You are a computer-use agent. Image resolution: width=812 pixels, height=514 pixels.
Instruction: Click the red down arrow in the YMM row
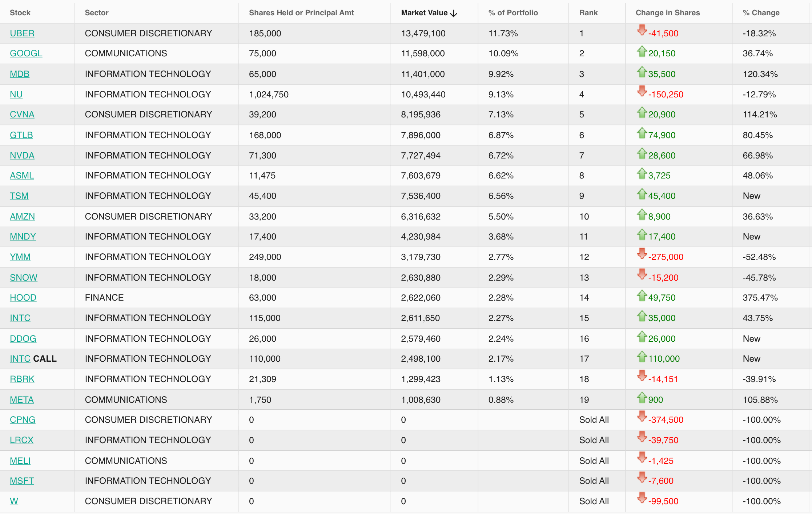(x=642, y=254)
